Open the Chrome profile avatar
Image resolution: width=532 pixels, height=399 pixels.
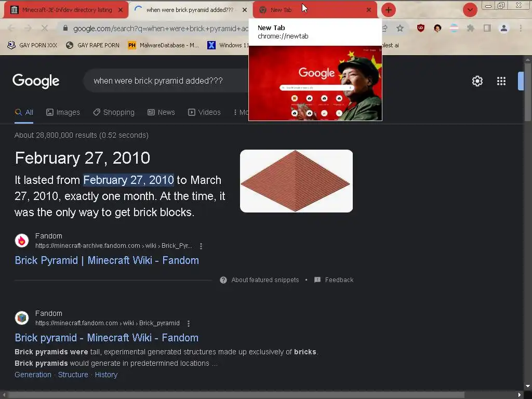(x=504, y=28)
